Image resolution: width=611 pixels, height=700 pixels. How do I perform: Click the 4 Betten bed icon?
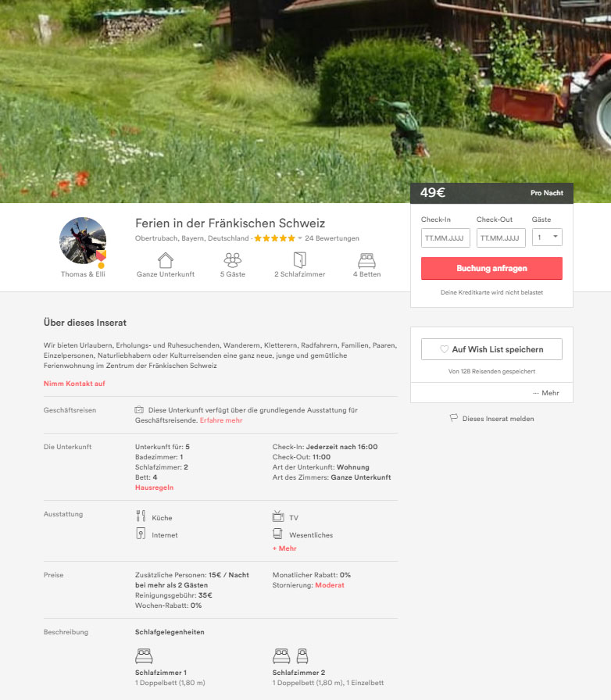[x=366, y=260]
